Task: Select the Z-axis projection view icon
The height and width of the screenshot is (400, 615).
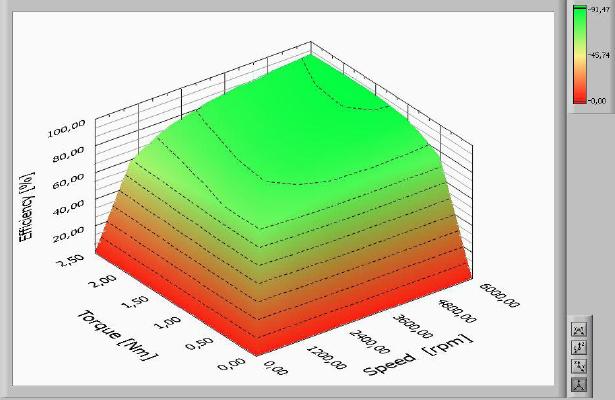Action: [x=580, y=347]
